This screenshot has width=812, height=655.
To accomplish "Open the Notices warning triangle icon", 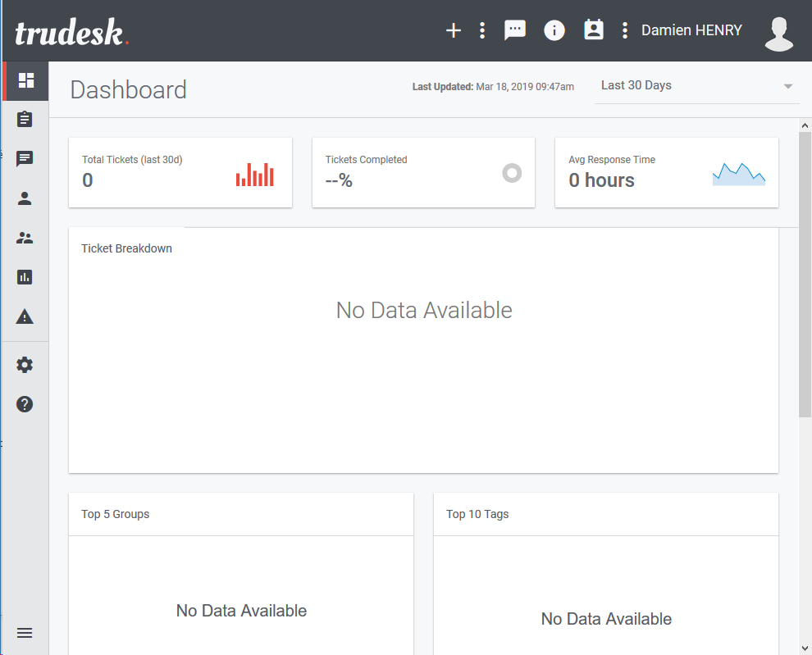I will pos(25,316).
